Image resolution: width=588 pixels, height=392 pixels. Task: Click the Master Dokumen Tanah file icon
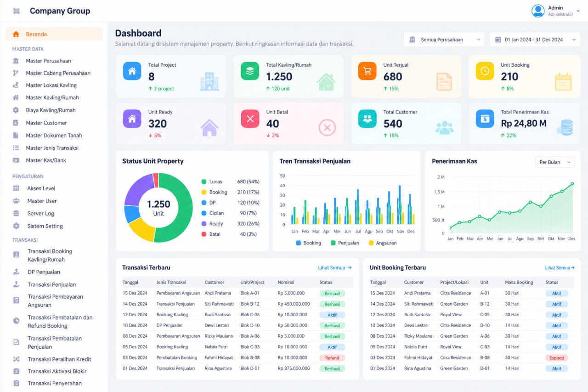click(16, 136)
